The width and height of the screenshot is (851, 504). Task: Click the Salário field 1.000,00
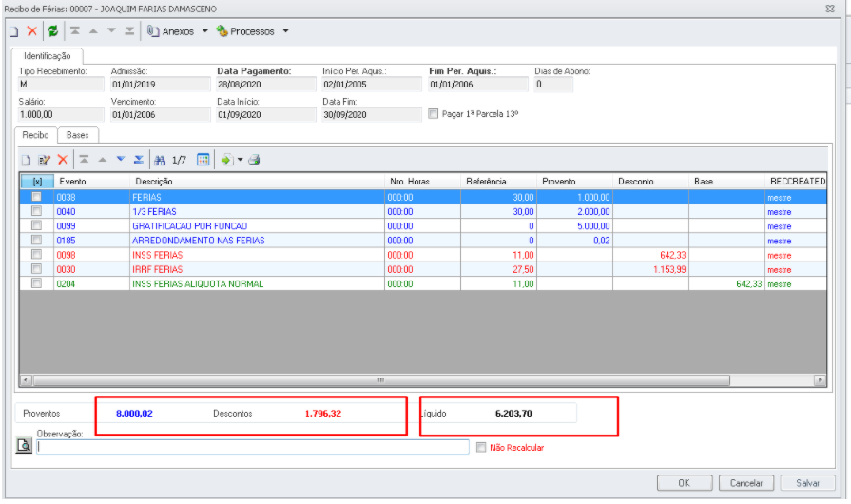(x=61, y=114)
